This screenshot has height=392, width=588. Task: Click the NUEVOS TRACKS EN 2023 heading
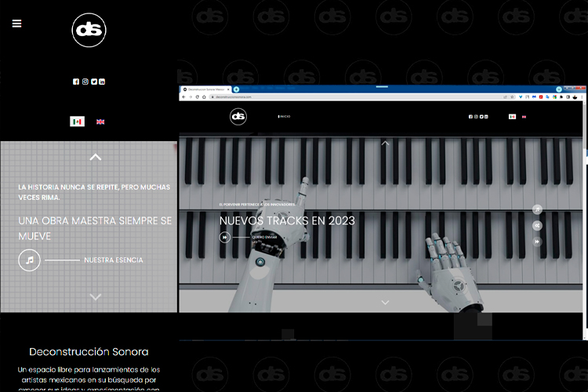pyautogui.click(x=287, y=220)
